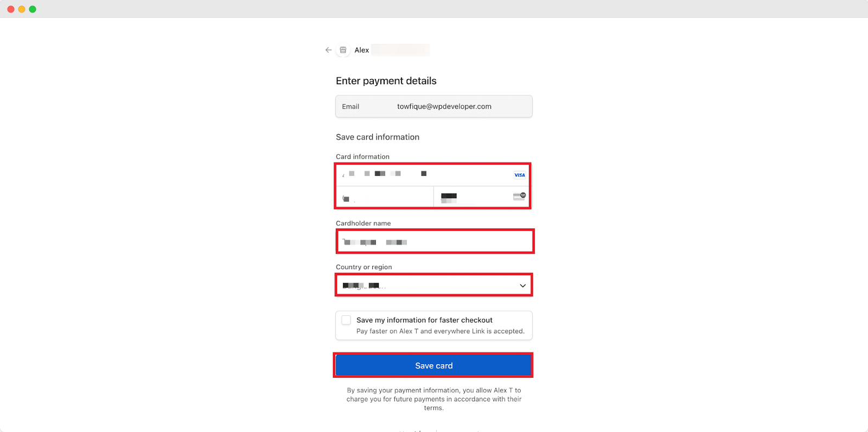
Task: Click the back arrow beside the merchant name
Action: [328, 50]
